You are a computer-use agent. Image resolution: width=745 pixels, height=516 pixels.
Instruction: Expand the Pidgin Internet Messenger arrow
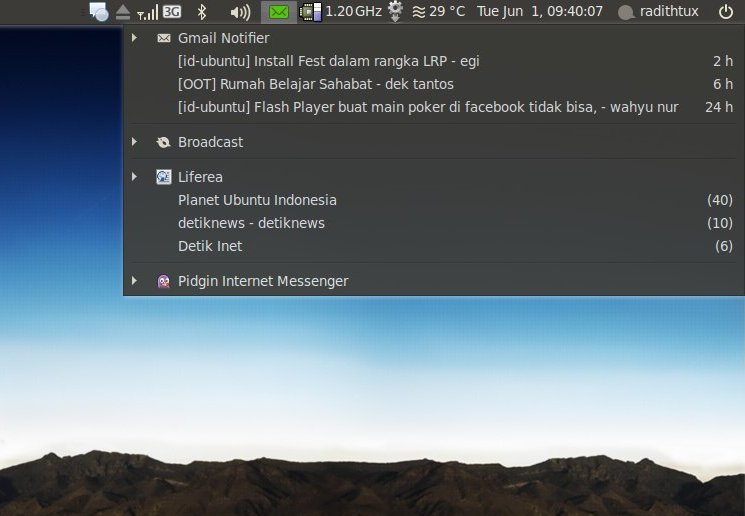click(x=134, y=281)
